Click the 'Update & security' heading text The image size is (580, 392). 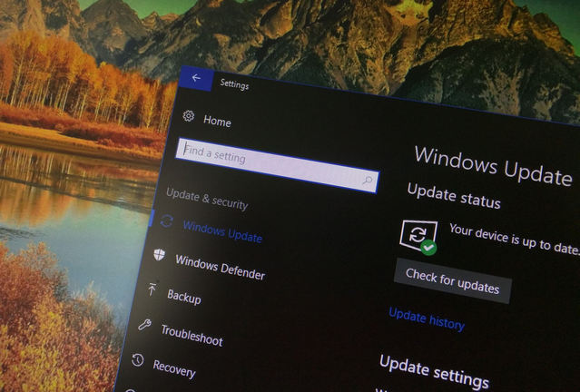pyautogui.click(x=207, y=200)
